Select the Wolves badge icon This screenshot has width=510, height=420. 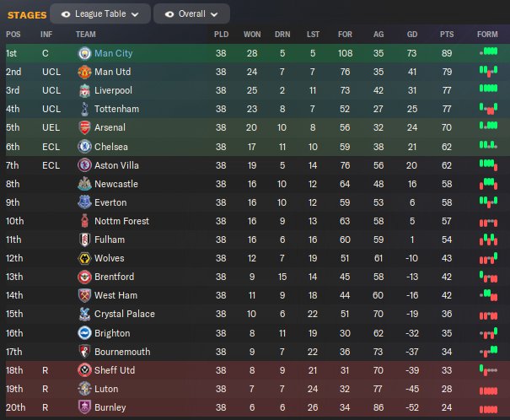click(x=84, y=258)
